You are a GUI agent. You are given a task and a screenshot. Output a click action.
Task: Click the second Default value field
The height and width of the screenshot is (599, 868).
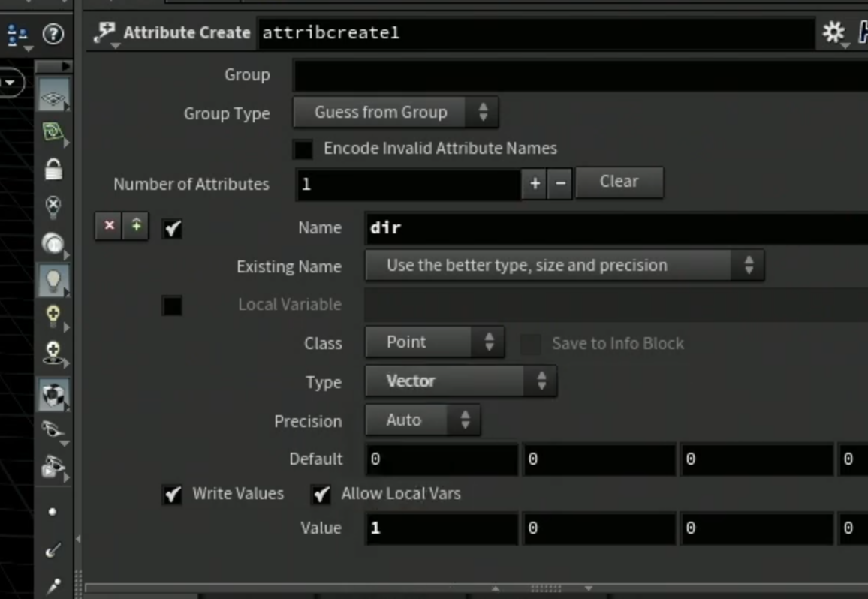[599, 459]
